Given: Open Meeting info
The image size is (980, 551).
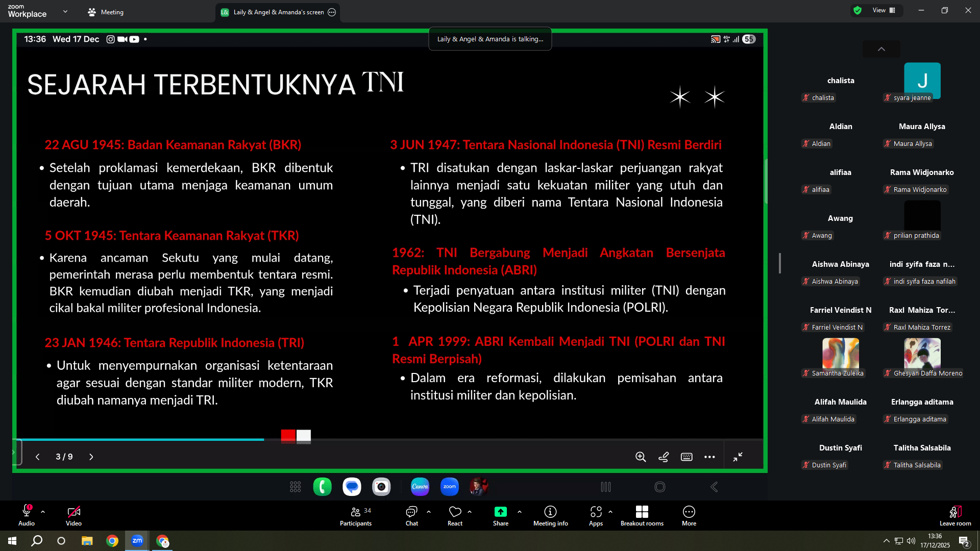Looking at the screenshot, I should click(550, 515).
